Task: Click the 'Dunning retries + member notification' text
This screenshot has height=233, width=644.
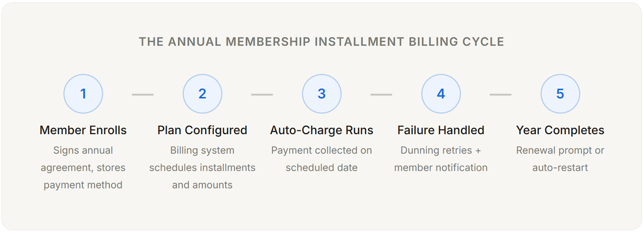Action: pos(441,159)
